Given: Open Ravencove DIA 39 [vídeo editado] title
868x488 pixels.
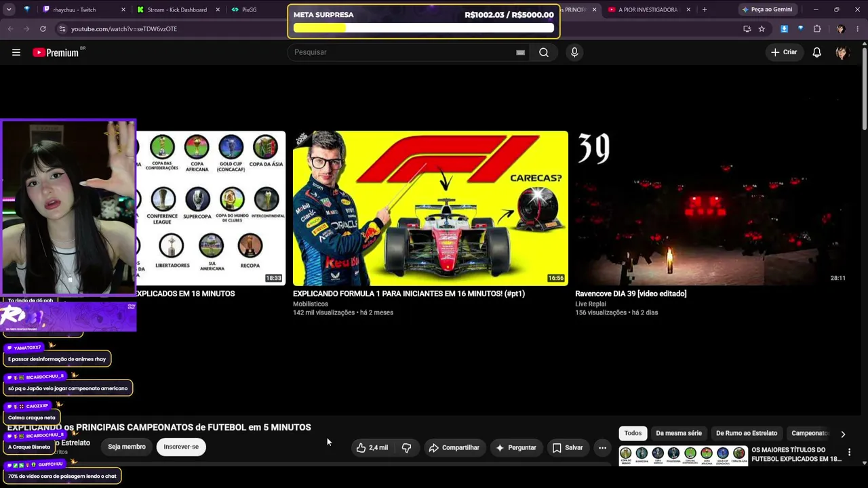Looking at the screenshot, I should tap(631, 293).
